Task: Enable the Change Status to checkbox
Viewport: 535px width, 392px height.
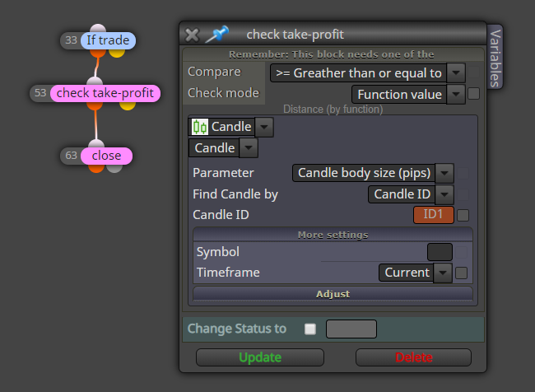Action: coord(310,329)
